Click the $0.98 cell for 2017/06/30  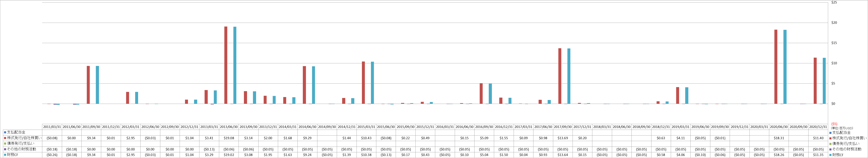click(543, 138)
